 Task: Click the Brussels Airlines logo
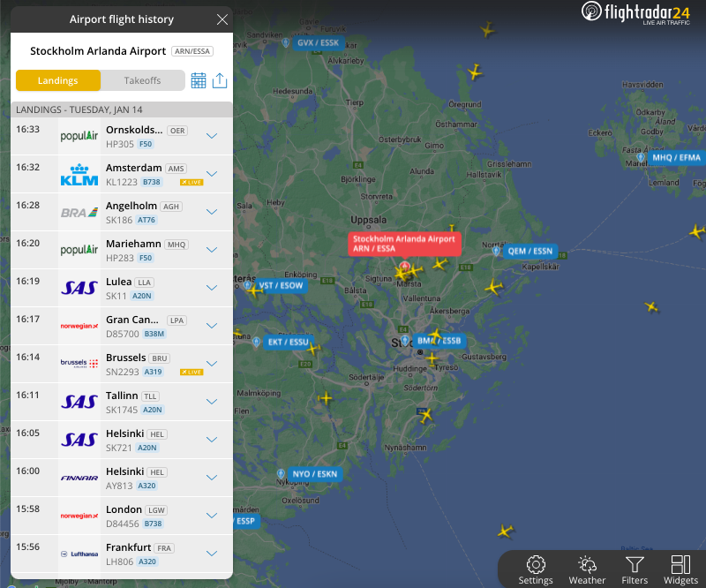(x=79, y=363)
